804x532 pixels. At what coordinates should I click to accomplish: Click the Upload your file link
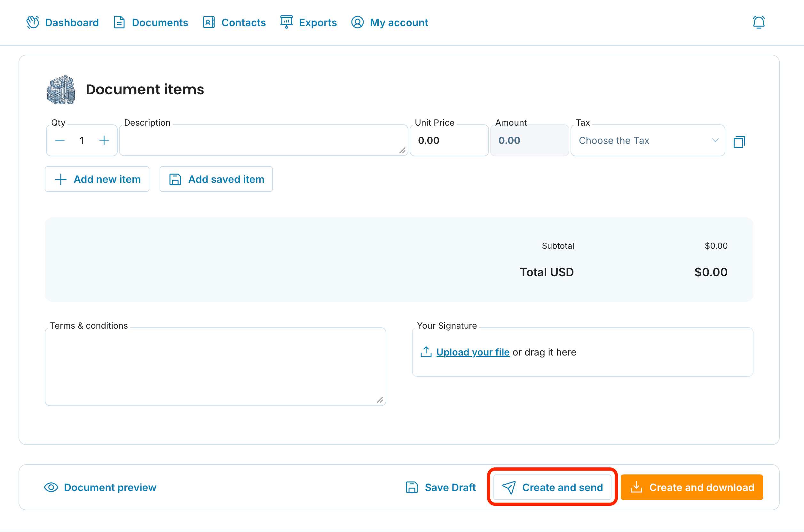pos(473,352)
